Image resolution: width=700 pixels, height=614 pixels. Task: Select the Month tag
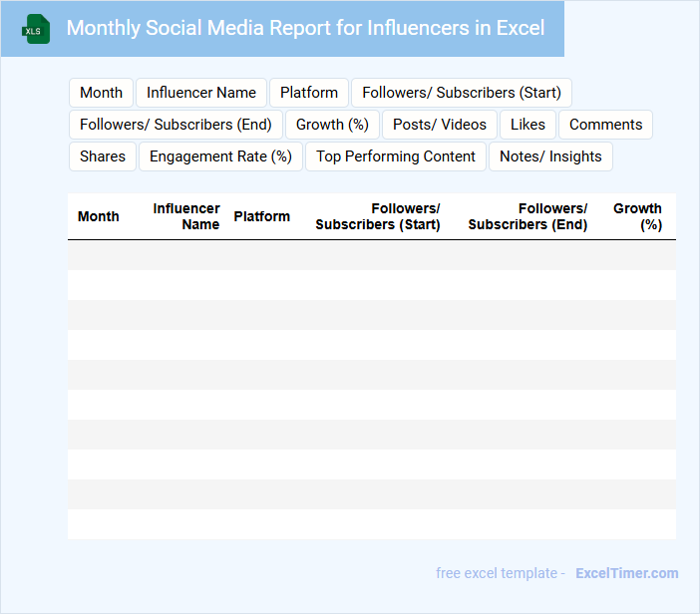(x=101, y=93)
